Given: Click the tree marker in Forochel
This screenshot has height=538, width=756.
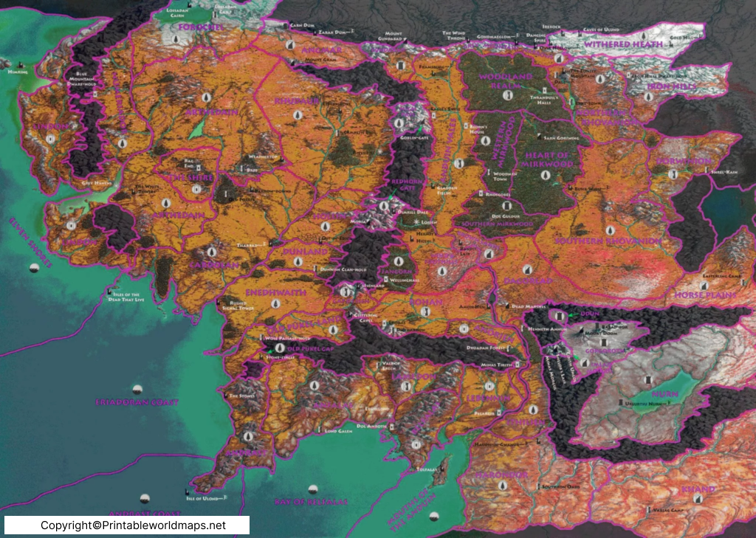Looking at the screenshot, I should pos(177,41).
